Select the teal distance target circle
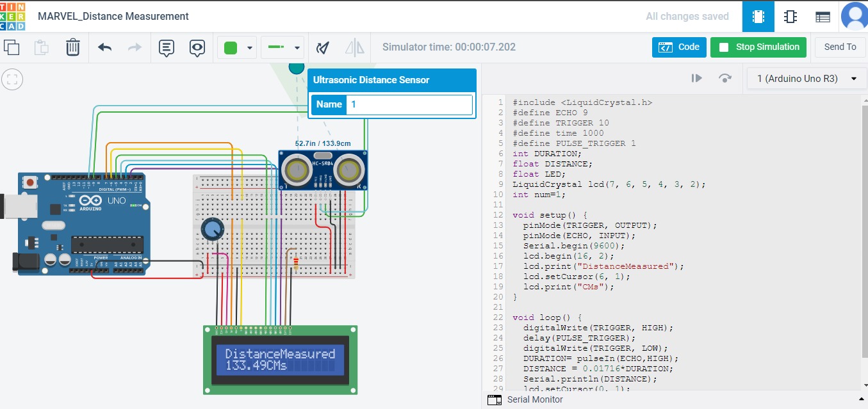Image resolution: width=868 pixels, height=409 pixels. point(297,67)
